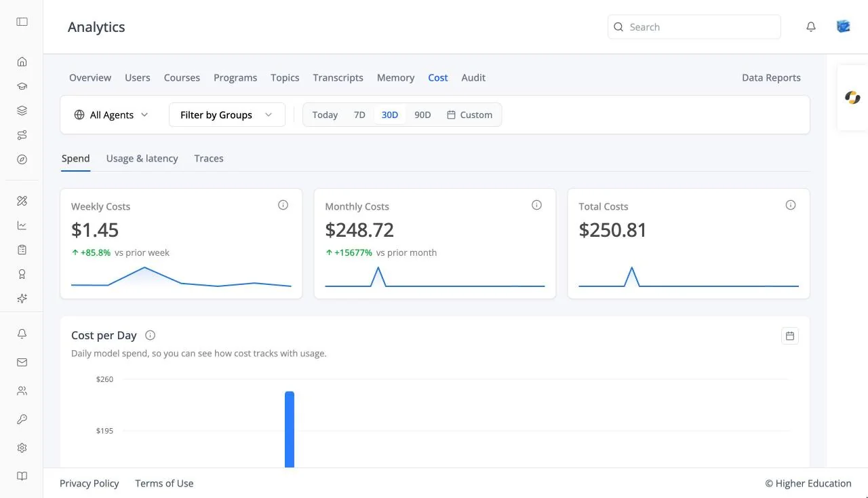Go to the Users tab
This screenshot has height=498, width=868.
[138, 77]
